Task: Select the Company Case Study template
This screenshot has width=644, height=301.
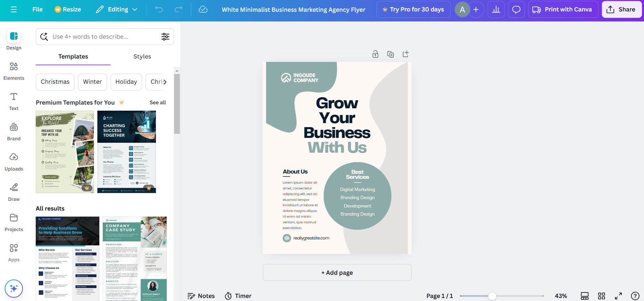Action: click(135, 259)
